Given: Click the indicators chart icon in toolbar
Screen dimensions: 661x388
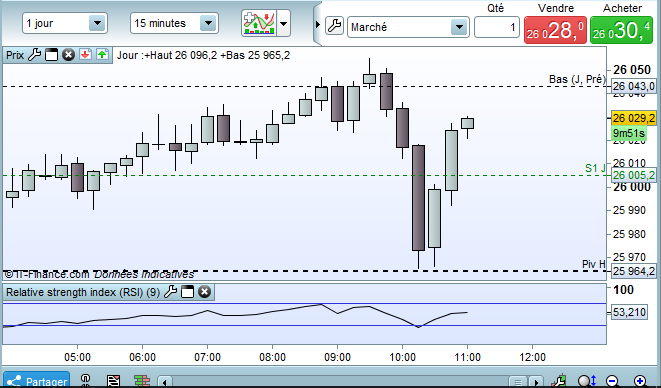Looking at the screenshot, I should pos(259,23).
